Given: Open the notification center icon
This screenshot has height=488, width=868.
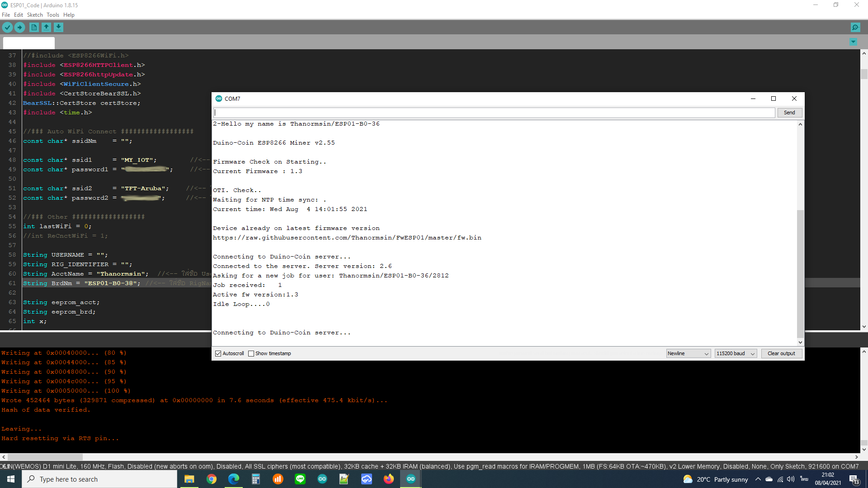Looking at the screenshot, I should pos(854,479).
